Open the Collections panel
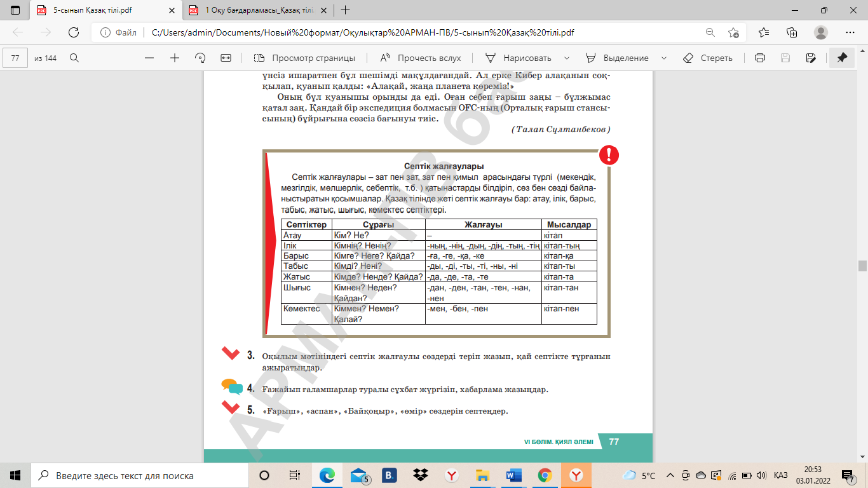This screenshot has height=488, width=868. pos(792,32)
